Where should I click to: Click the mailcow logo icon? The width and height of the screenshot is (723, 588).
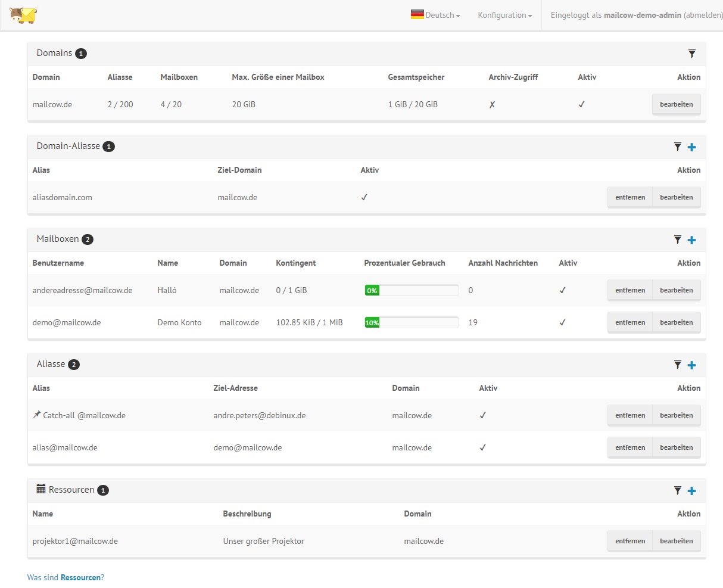tap(23, 15)
